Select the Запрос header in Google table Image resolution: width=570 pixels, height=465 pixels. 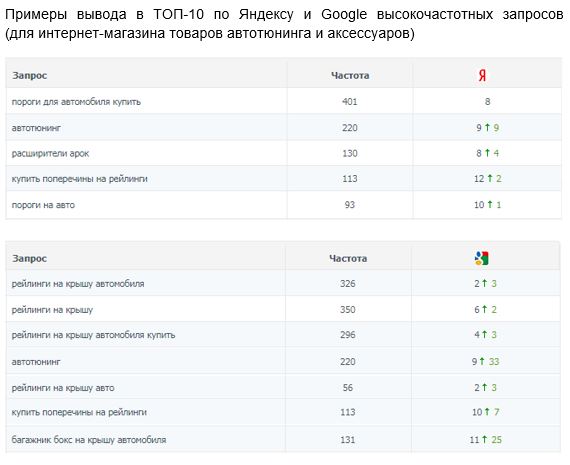coord(30,258)
